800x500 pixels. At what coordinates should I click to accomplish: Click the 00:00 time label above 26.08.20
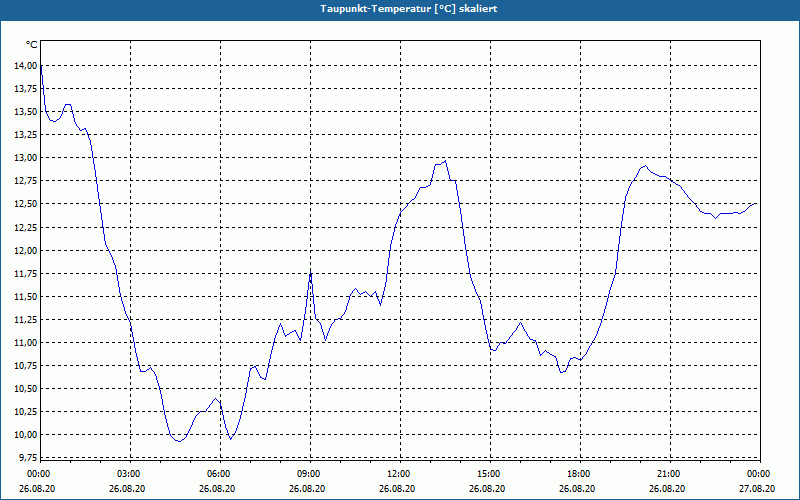click(38, 474)
